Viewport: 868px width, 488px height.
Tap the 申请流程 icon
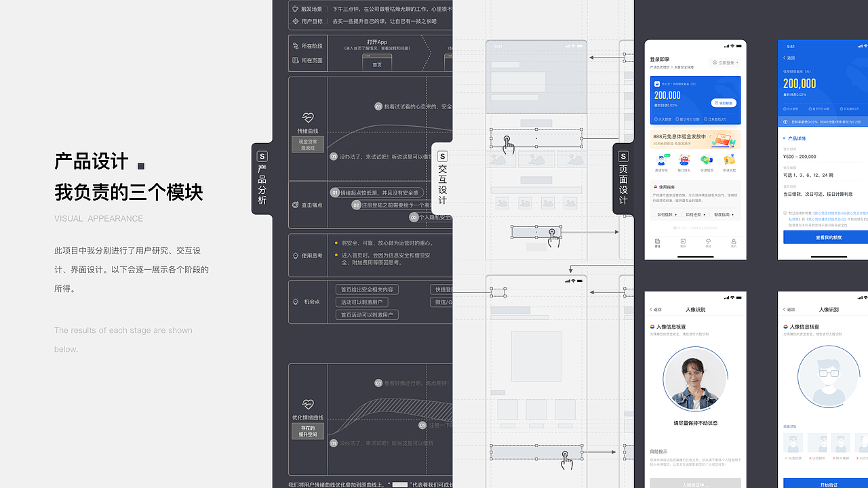pyautogui.click(x=729, y=161)
